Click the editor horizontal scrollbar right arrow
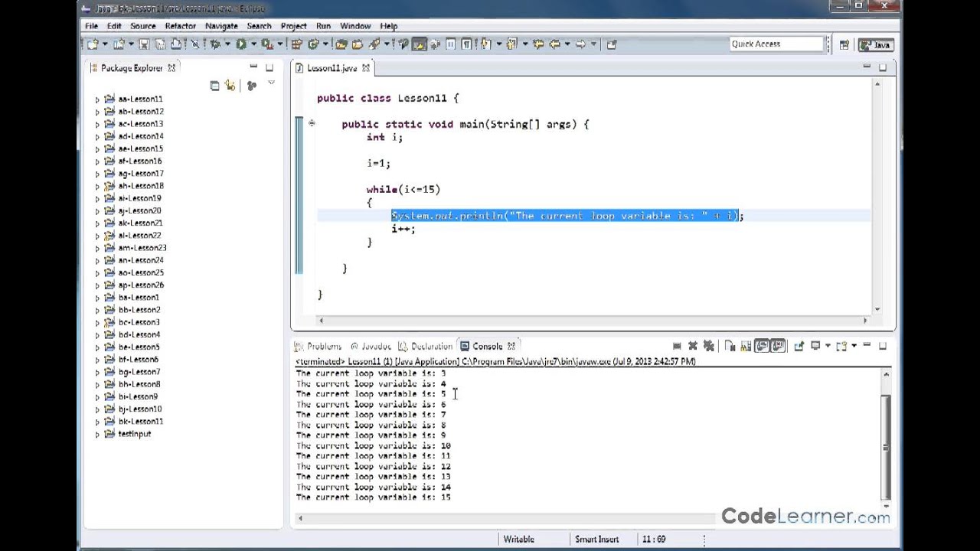This screenshot has height=551, width=980. click(x=866, y=321)
